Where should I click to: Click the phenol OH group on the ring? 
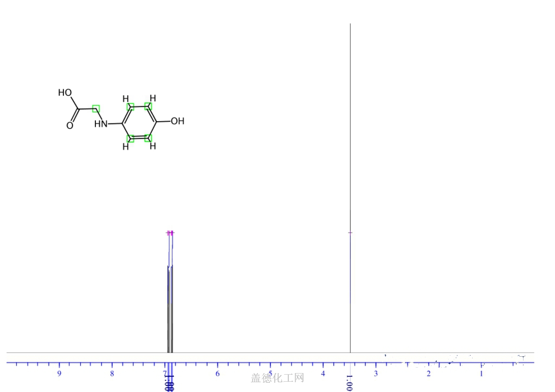pos(177,121)
